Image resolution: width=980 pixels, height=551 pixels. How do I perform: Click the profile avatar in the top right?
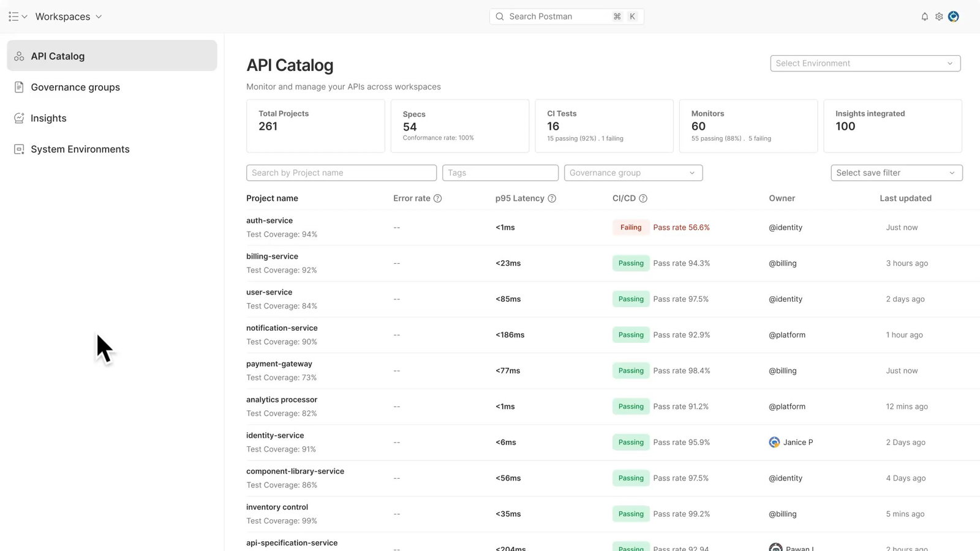(953, 17)
